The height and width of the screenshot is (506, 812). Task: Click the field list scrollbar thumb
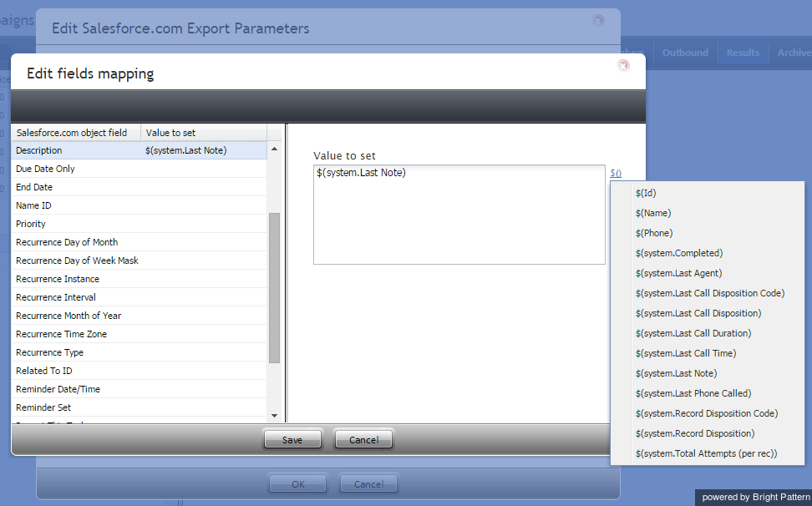point(275,288)
